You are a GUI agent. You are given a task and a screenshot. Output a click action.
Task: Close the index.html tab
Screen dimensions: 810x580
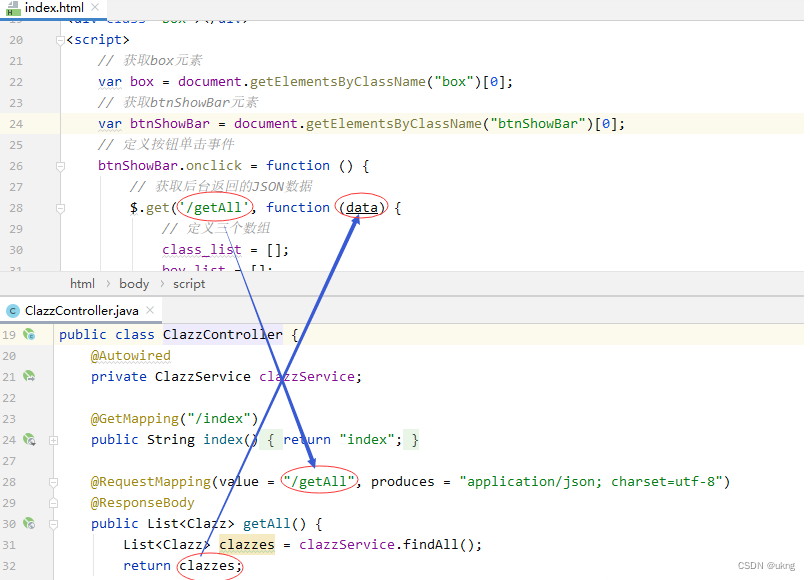pyautogui.click(x=95, y=9)
